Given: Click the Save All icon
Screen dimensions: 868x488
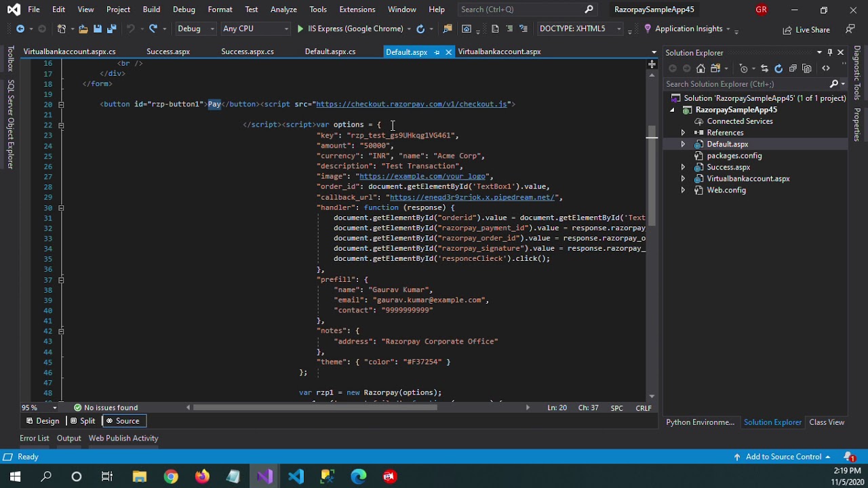Looking at the screenshot, I should (x=111, y=28).
